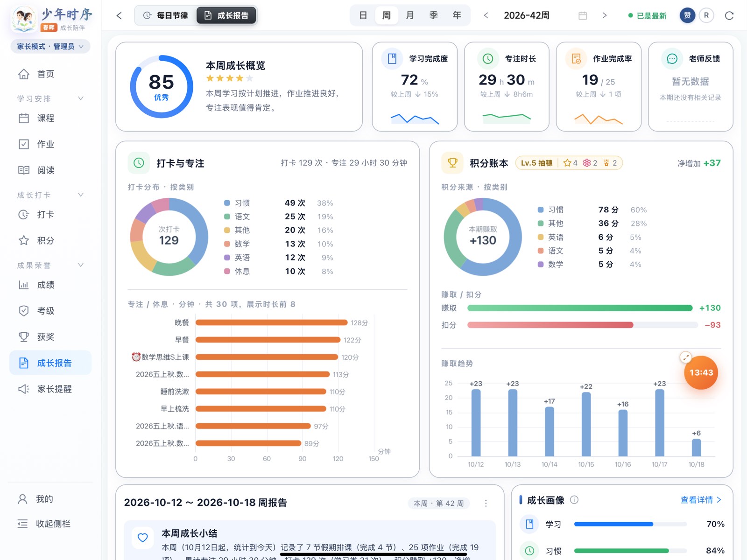
Task: Open 家长提醒 megaphone sidebar item
Action: point(50,389)
